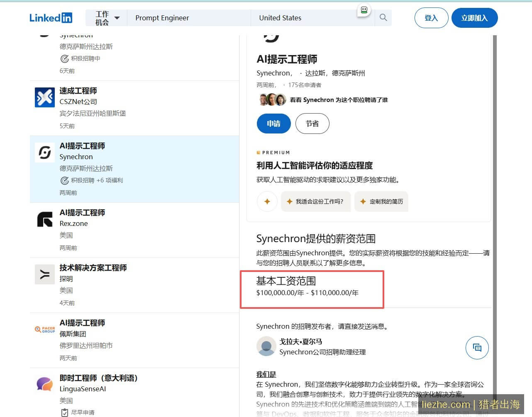
Task: Click the Synechron company name in details
Action: (274, 73)
